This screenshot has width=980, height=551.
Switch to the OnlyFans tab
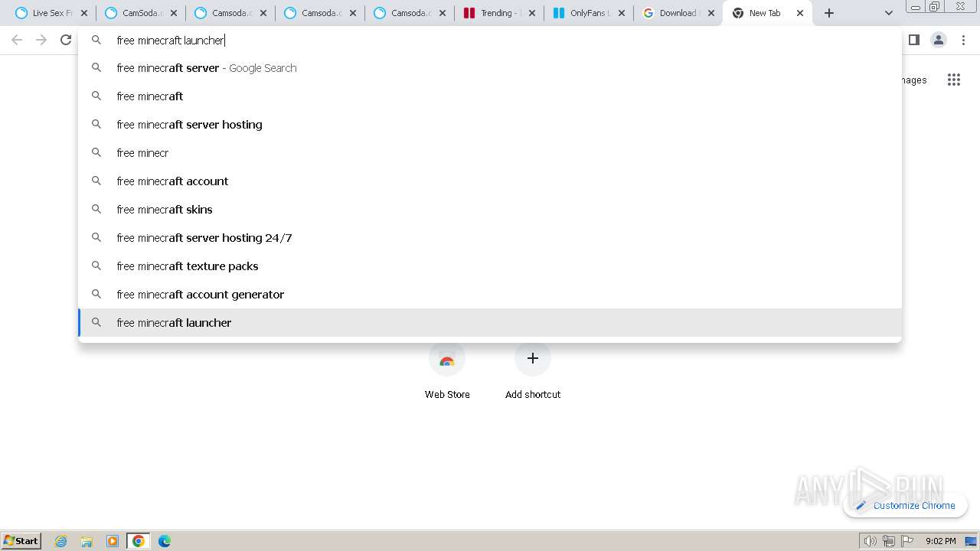click(589, 13)
